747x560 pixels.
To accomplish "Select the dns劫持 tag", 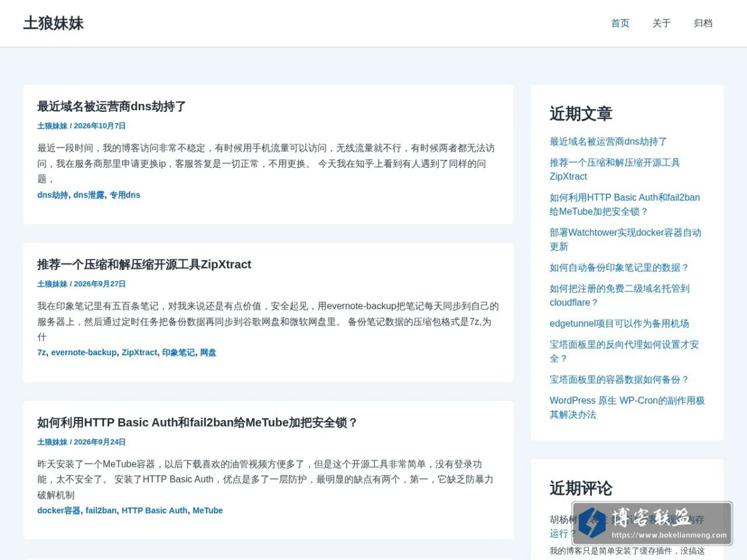I will [x=53, y=195].
